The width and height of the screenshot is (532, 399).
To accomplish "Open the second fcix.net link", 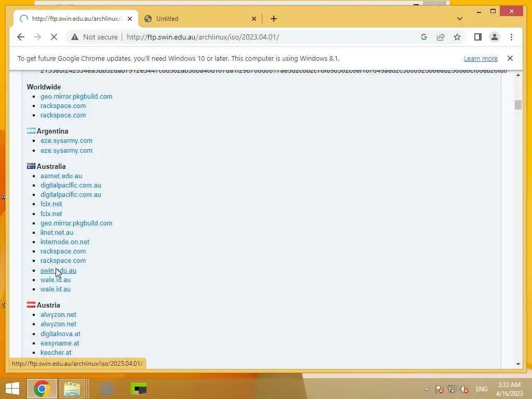I will pos(51,214).
